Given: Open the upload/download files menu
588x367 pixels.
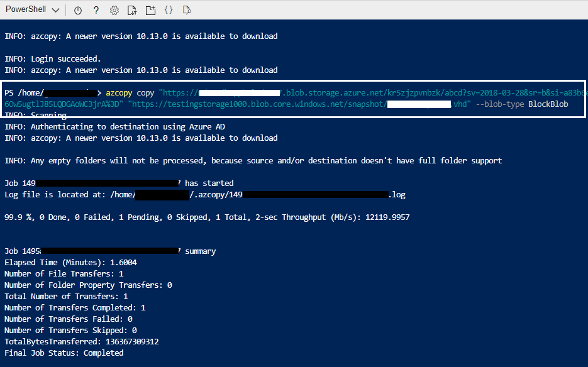Looking at the screenshot, I should (133, 9).
